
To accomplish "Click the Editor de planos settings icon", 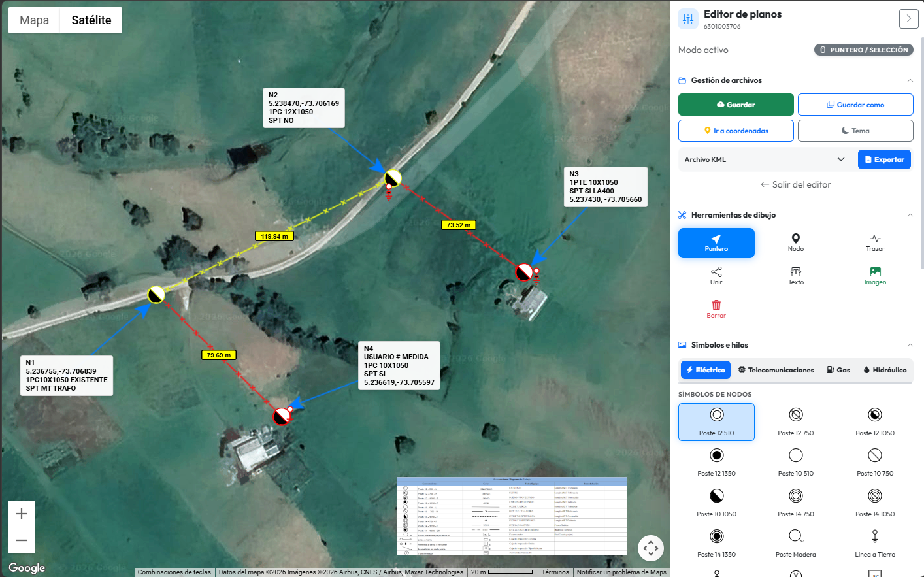I will 688,19.
